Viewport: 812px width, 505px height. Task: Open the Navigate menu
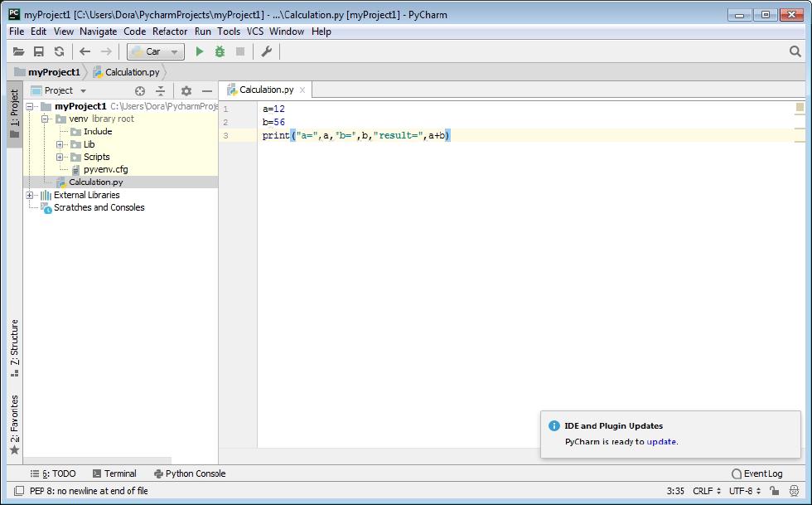99,32
